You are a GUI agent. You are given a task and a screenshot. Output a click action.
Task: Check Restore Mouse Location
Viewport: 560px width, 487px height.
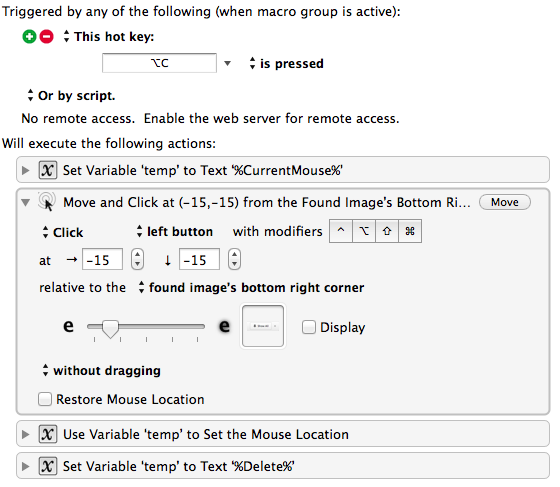[45, 399]
